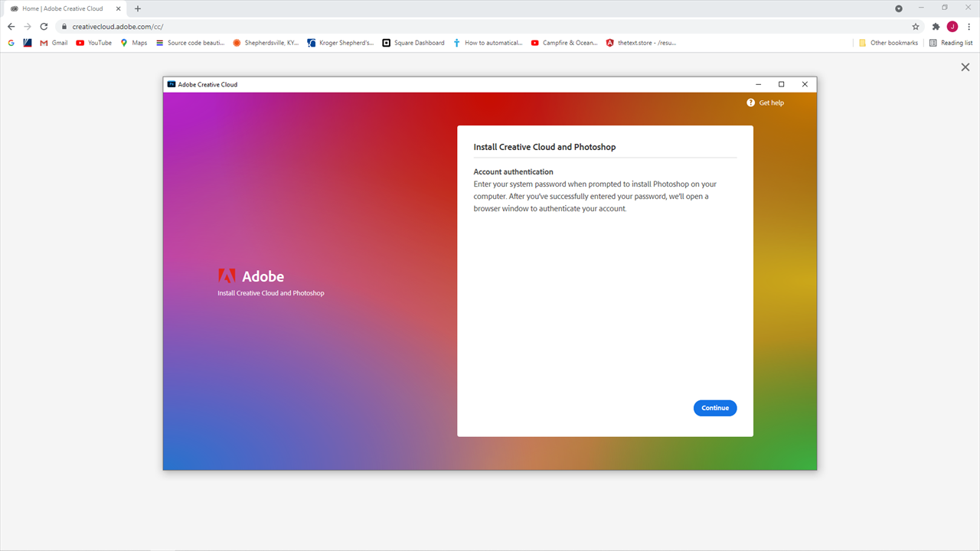Open the tab search dropdown arrow
The width and height of the screenshot is (980, 551).
pos(899,8)
